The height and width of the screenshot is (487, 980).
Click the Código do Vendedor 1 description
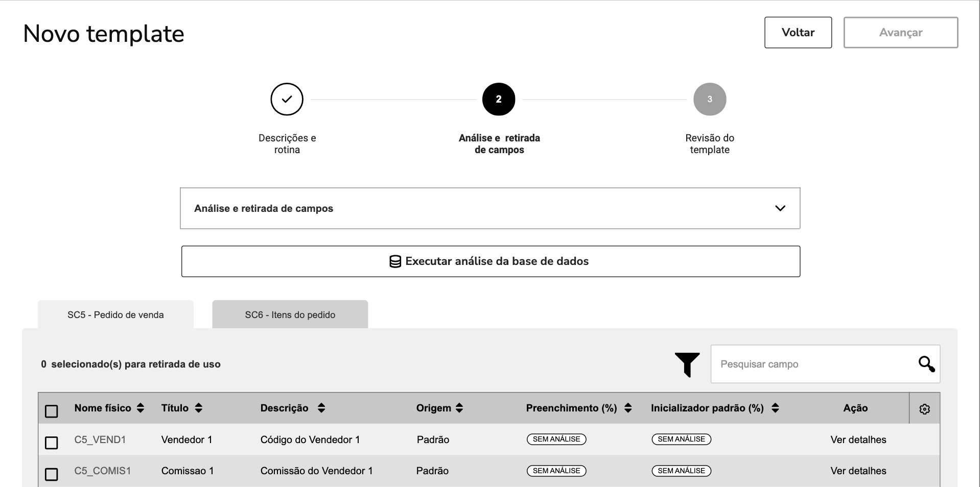(x=310, y=440)
